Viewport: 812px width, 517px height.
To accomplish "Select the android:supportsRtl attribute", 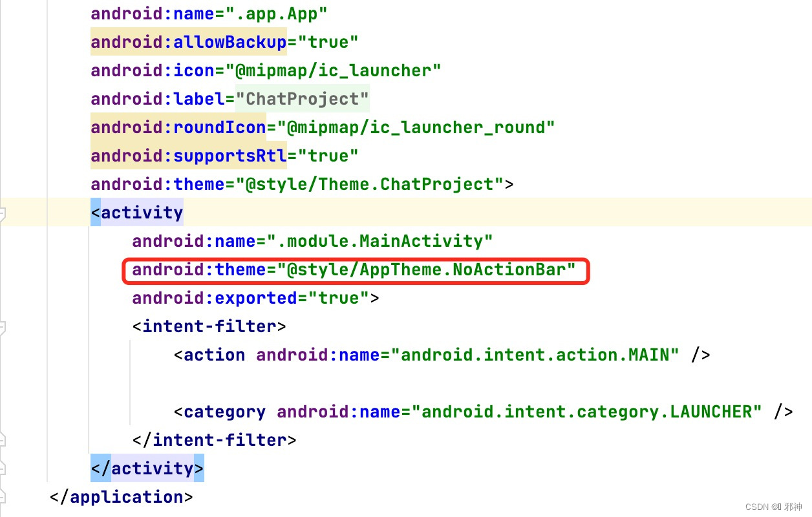I will click(187, 155).
